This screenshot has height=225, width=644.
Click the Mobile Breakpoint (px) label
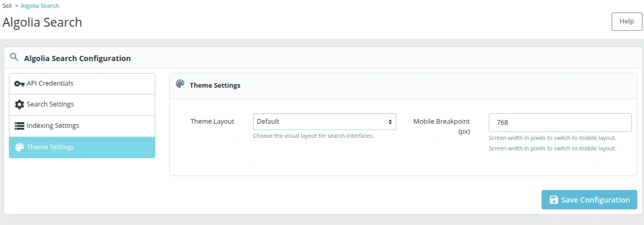coord(442,126)
